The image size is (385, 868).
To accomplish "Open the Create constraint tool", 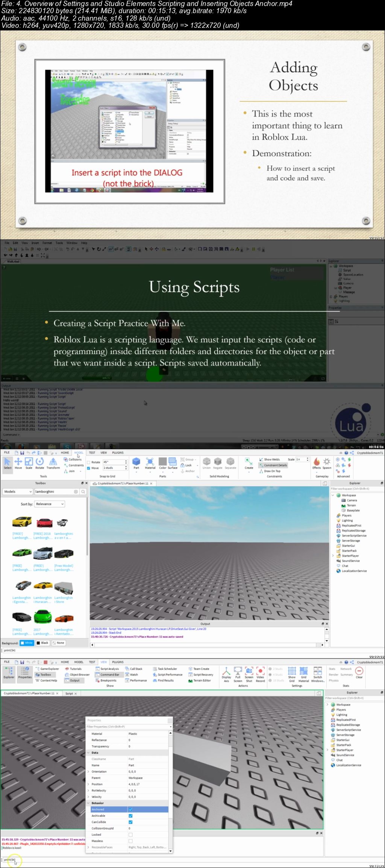I will click(249, 463).
